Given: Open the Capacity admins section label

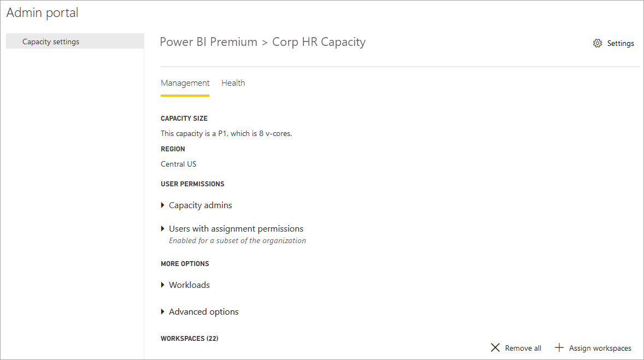Looking at the screenshot, I should coord(201,205).
